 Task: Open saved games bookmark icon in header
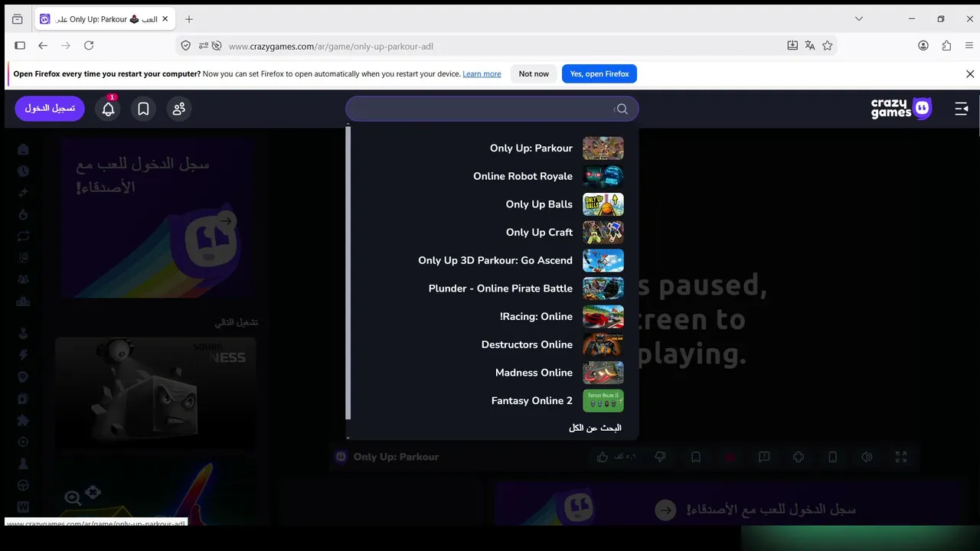coord(143,109)
